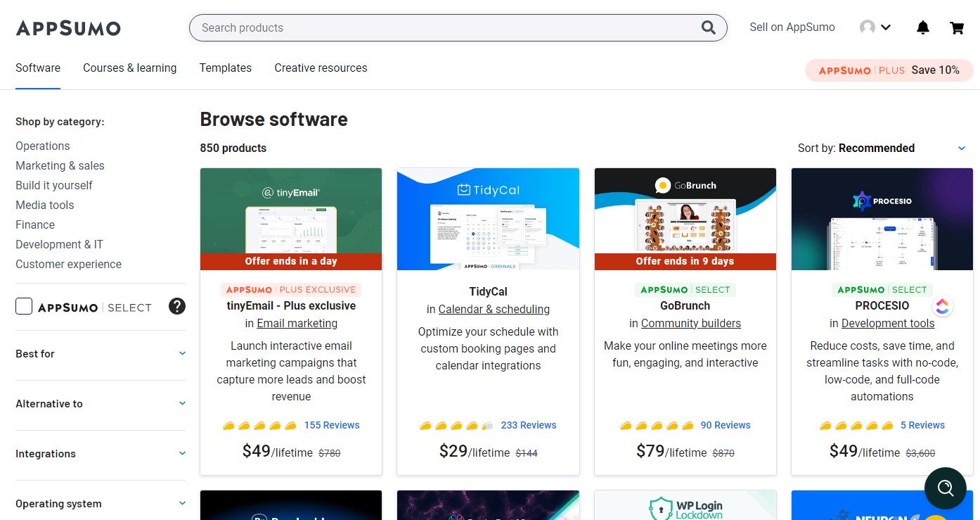This screenshot has height=520, width=980.
Task: Open the TidyCal product title
Action: point(488,292)
